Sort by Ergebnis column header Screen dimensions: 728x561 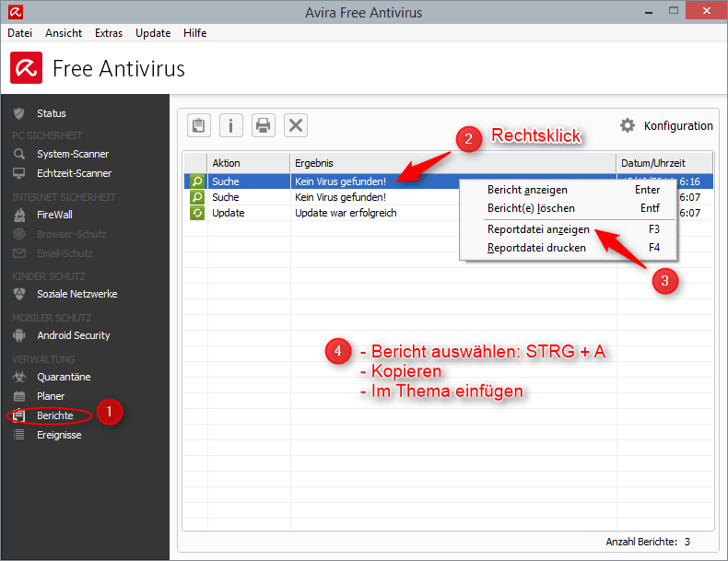tap(452, 163)
